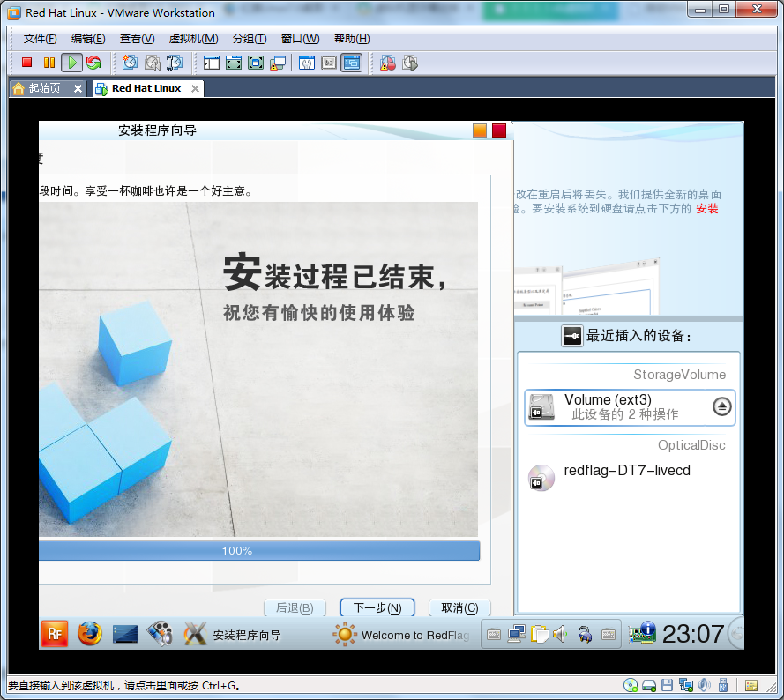Click the red close square of installer
This screenshot has height=700, width=784.
[x=499, y=130]
